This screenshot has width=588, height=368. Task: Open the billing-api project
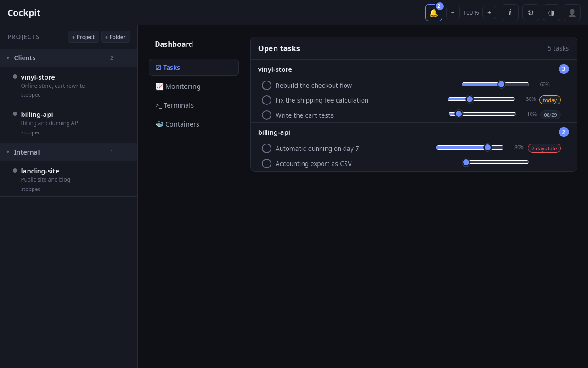(x=68, y=122)
